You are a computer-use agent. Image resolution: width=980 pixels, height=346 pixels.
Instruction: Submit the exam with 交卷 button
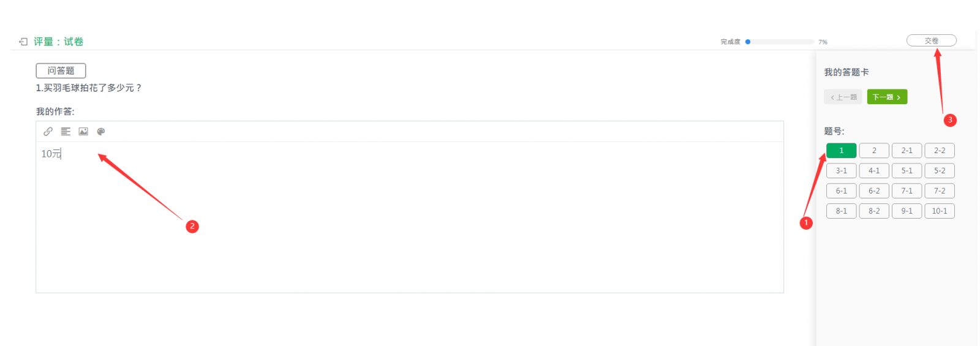point(931,40)
